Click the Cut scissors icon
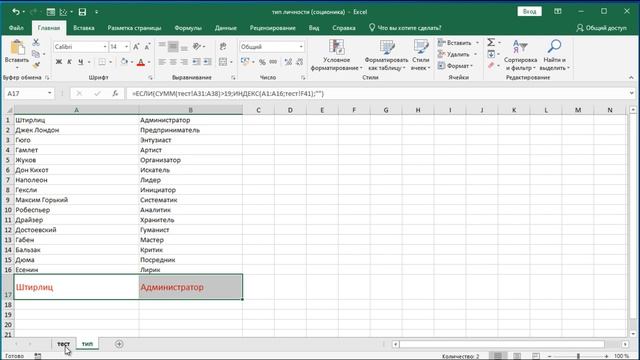Screen dimensions: 640x360 [x=36, y=42]
